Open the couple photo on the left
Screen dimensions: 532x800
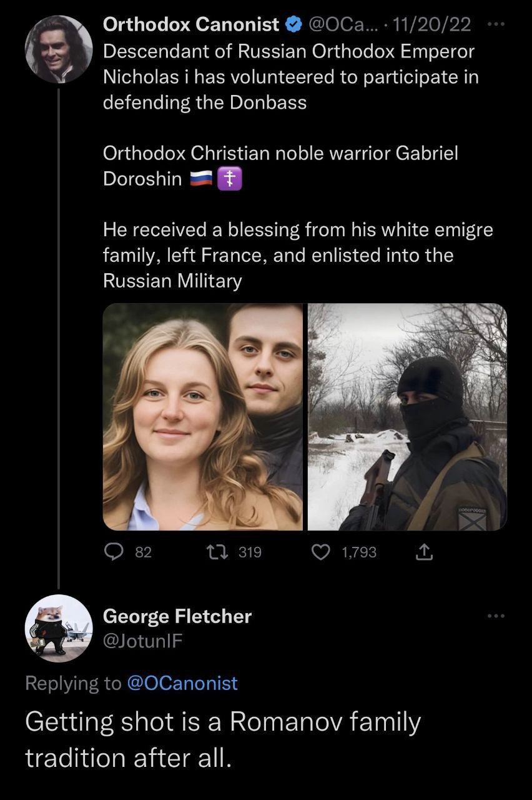pos(202,417)
